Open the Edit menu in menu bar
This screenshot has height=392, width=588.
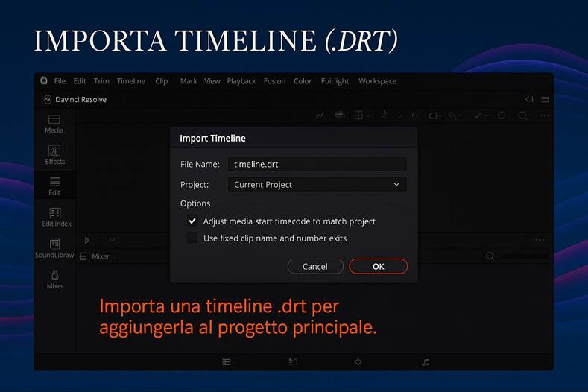click(x=80, y=81)
